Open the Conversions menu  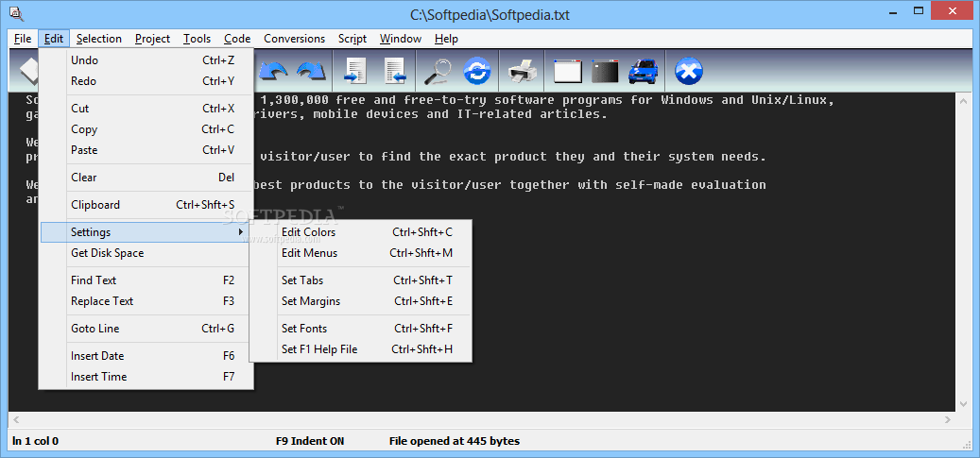[x=294, y=39]
